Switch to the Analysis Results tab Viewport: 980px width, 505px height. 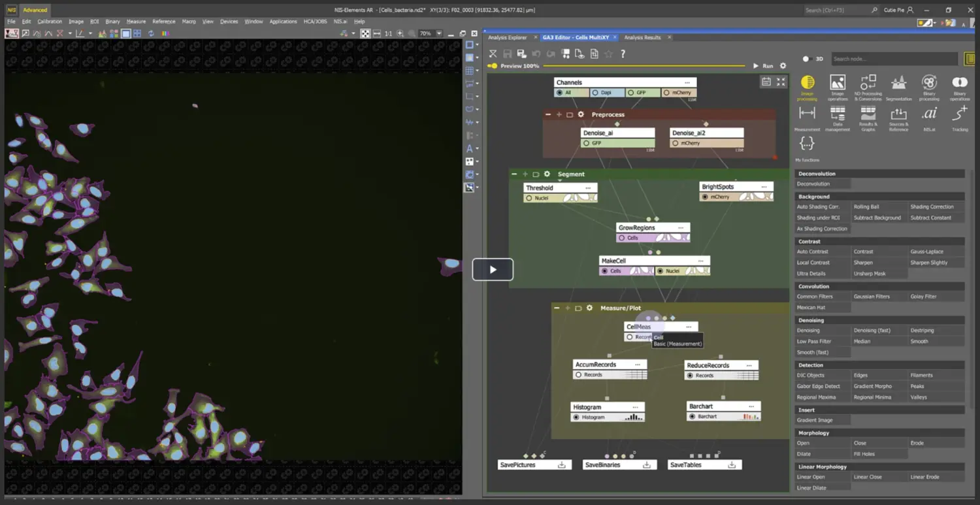tap(642, 37)
